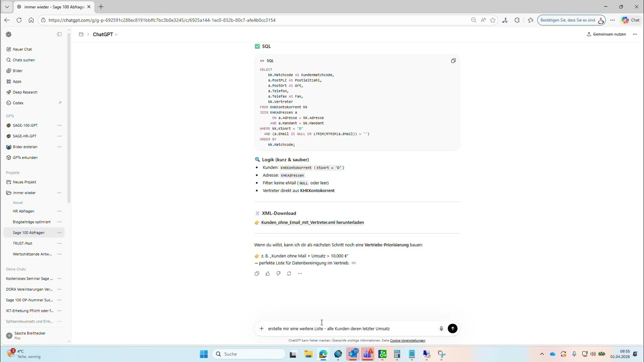Focus the message input field
The height and width of the screenshot is (362, 644).
[351, 328]
